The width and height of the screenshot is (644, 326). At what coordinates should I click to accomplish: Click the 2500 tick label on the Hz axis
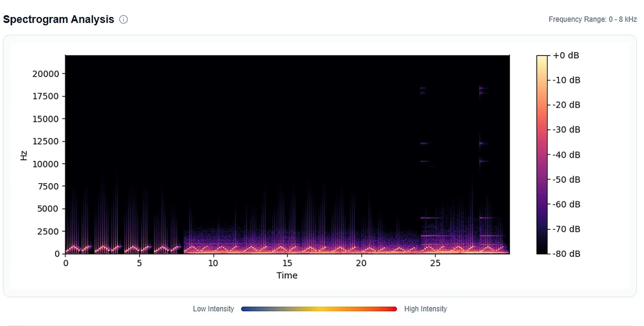(48, 232)
